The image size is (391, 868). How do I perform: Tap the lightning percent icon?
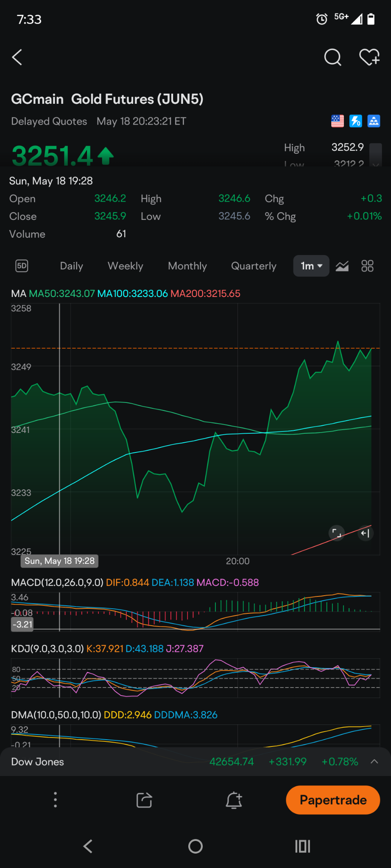click(x=355, y=121)
